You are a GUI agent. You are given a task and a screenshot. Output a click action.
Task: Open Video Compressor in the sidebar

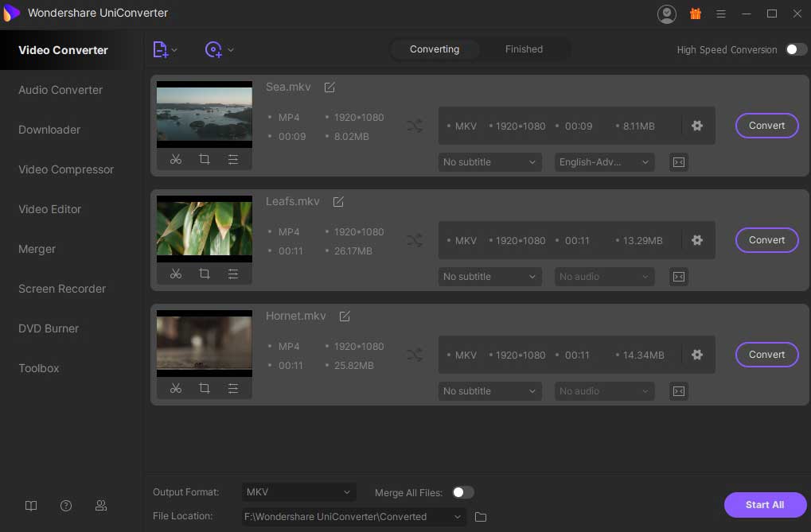[66, 169]
